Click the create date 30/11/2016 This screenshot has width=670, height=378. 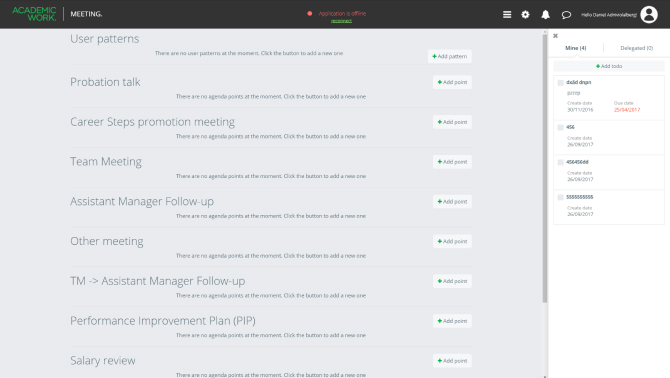[x=580, y=110]
